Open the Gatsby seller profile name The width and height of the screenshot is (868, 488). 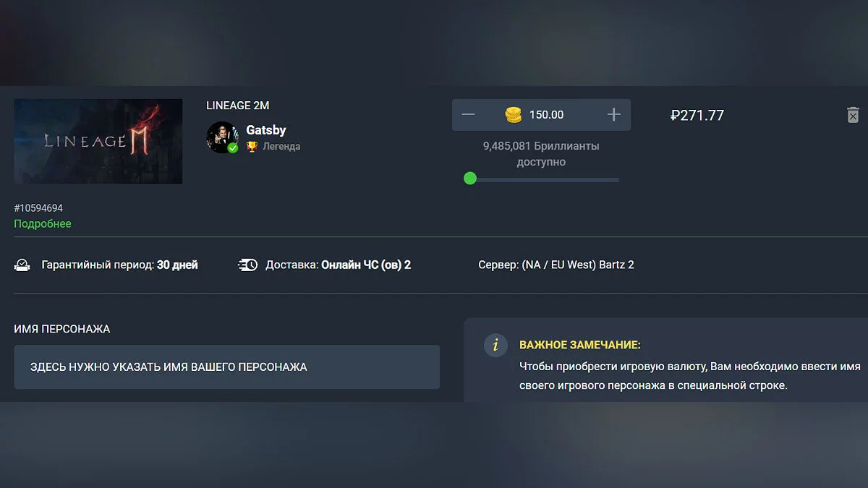[x=266, y=130]
